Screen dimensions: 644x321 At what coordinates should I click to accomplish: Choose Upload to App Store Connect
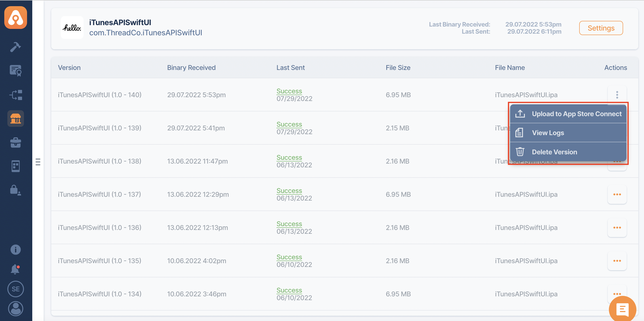[x=576, y=114]
